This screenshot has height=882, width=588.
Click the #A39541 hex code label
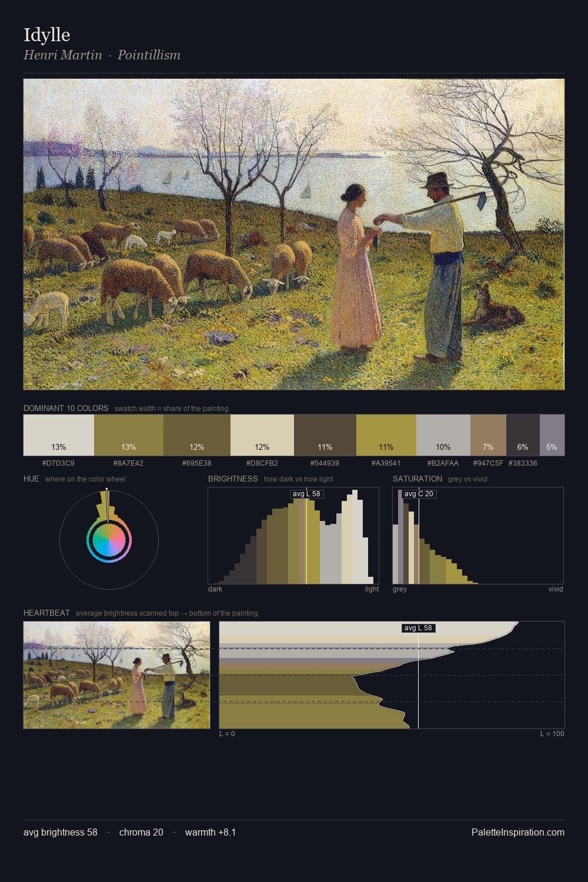386,463
